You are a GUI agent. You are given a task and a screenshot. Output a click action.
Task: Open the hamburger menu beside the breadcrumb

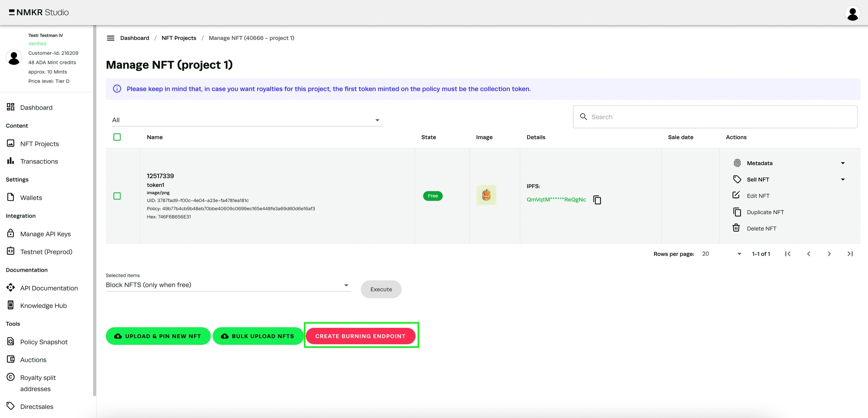tap(110, 38)
